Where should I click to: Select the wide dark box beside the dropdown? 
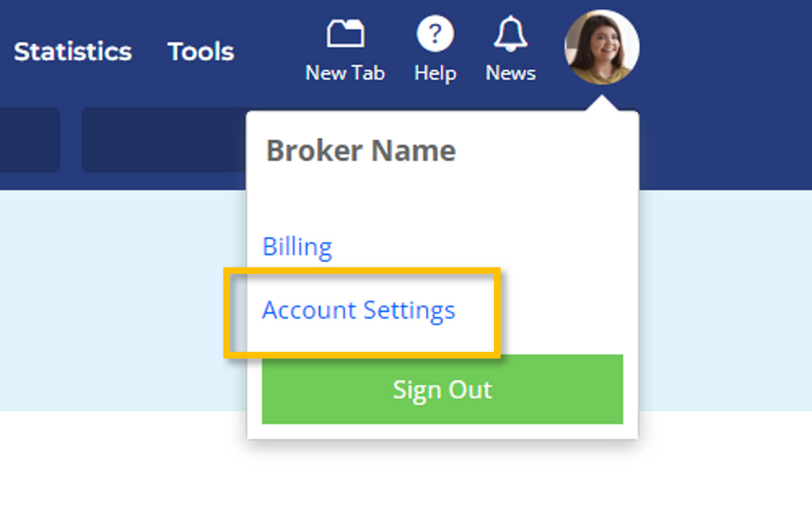(x=164, y=140)
